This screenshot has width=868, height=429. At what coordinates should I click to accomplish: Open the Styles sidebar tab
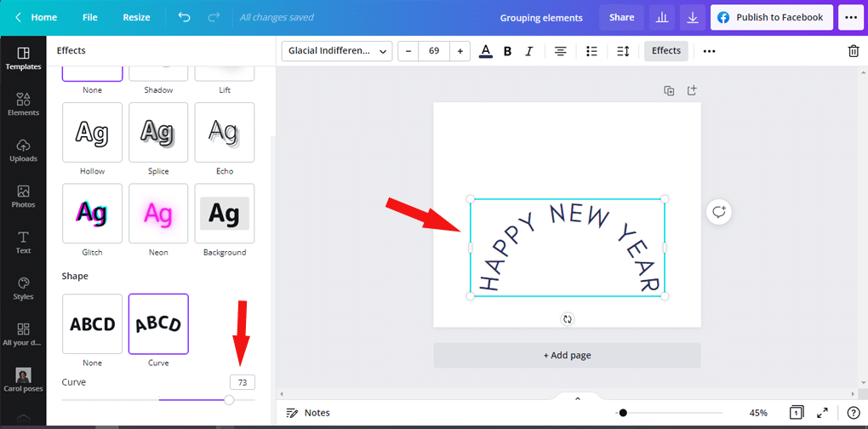pyautogui.click(x=23, y=289)
